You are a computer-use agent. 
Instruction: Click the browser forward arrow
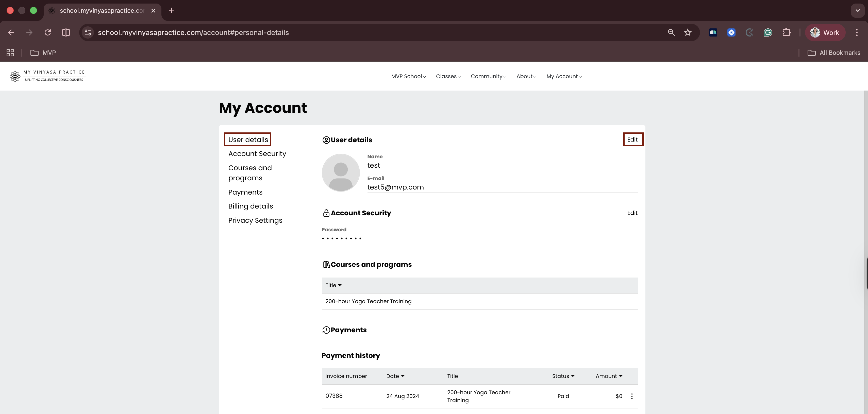point(29,32)
